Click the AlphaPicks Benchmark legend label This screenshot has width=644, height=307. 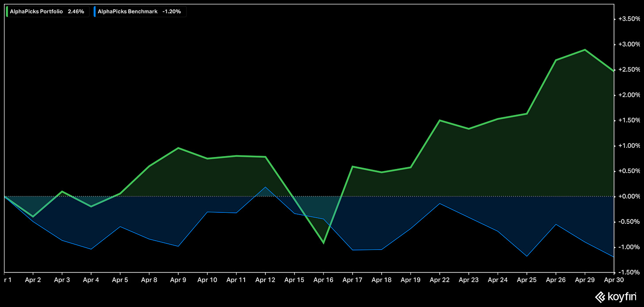tap(127, 12)
